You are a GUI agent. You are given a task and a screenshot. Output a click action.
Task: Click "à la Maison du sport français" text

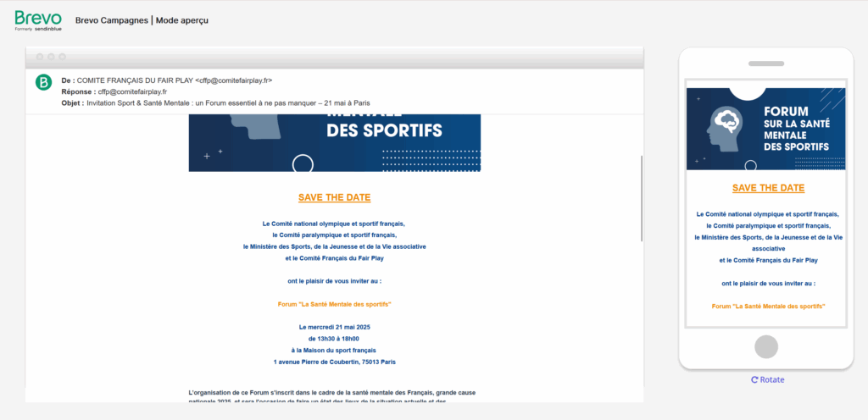coord(334,351)
